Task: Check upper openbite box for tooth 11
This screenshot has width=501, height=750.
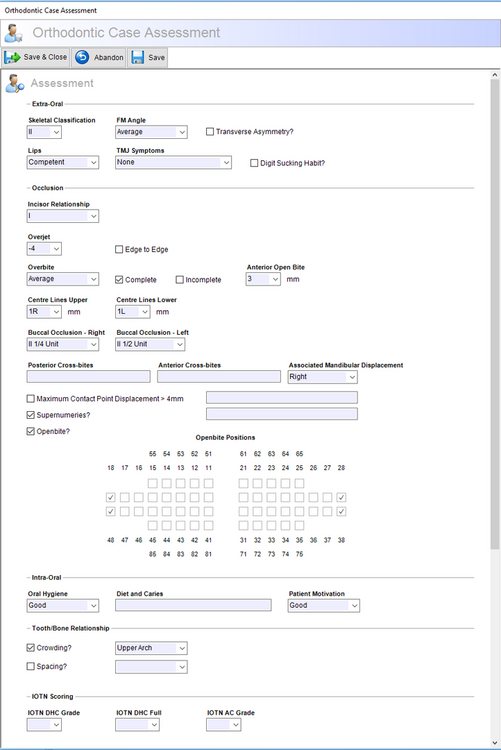Action: [x=209, y=497]
